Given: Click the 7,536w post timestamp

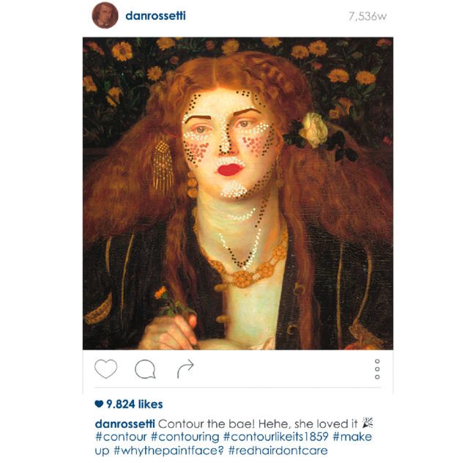Looking at the screenshot, I should pyautogui.click(x=368, y=16).
